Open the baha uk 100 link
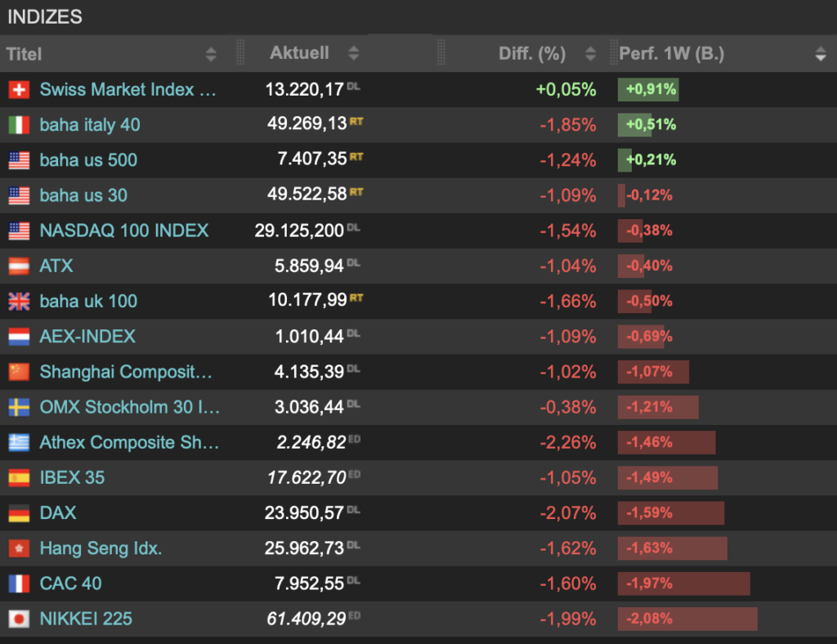837x644 pixels. [88, 301]
